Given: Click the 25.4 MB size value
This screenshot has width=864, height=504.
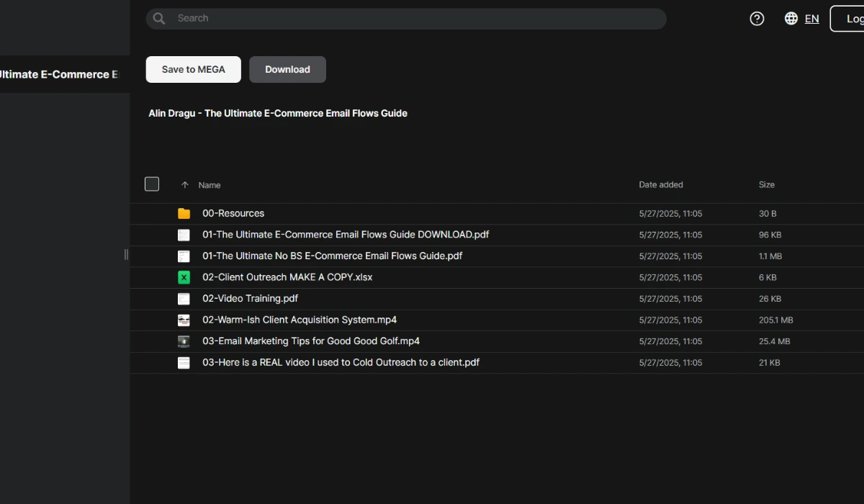Looking at the screenshot, I should 775,341.
